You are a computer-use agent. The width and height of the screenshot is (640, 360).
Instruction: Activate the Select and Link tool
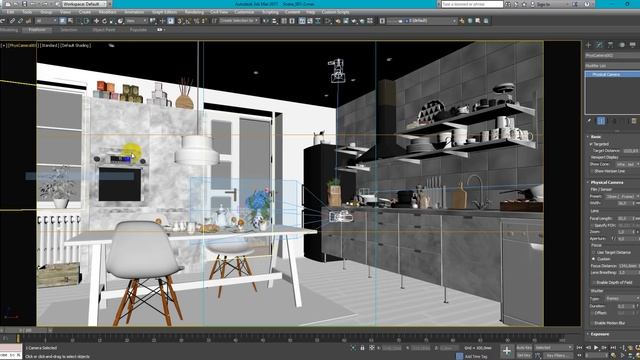click(x=12, y=21)
